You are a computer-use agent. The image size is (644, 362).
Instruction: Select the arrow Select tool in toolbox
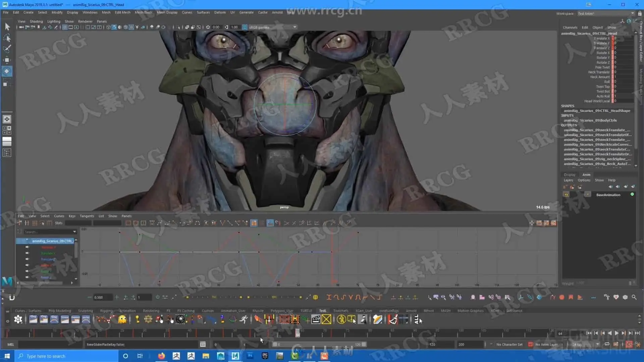click(7, 26)
